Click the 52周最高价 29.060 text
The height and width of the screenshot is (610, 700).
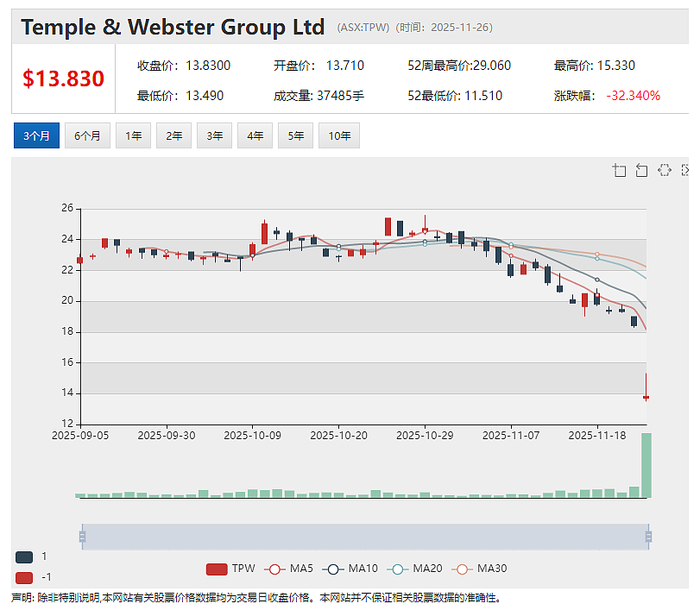tap(459, 66)
